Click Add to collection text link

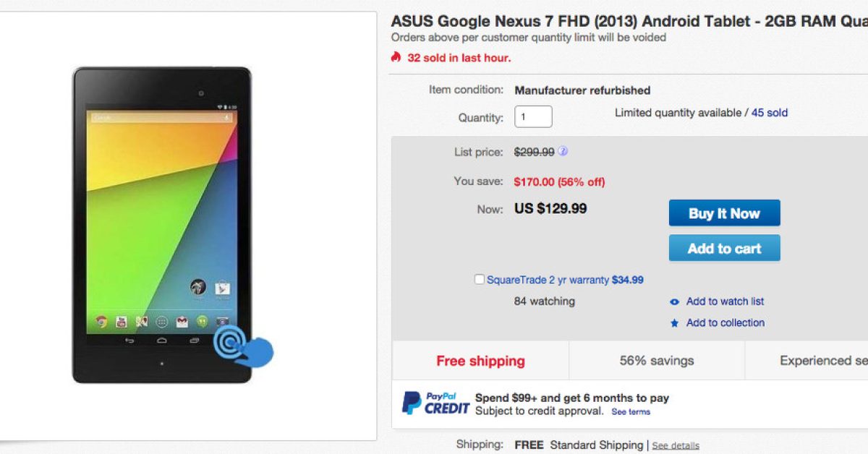725,322
